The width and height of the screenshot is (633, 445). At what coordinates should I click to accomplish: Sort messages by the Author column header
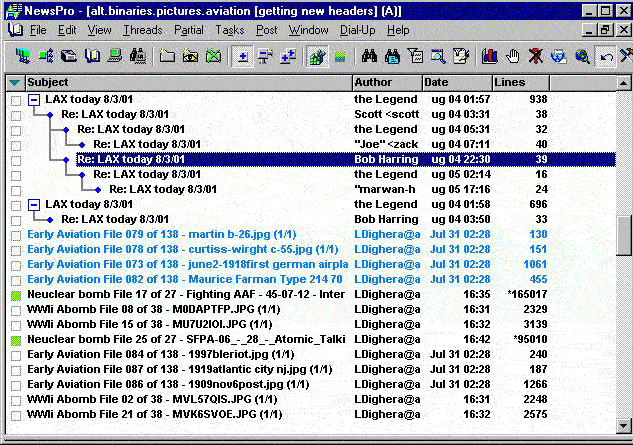click(x=386, y=81)
